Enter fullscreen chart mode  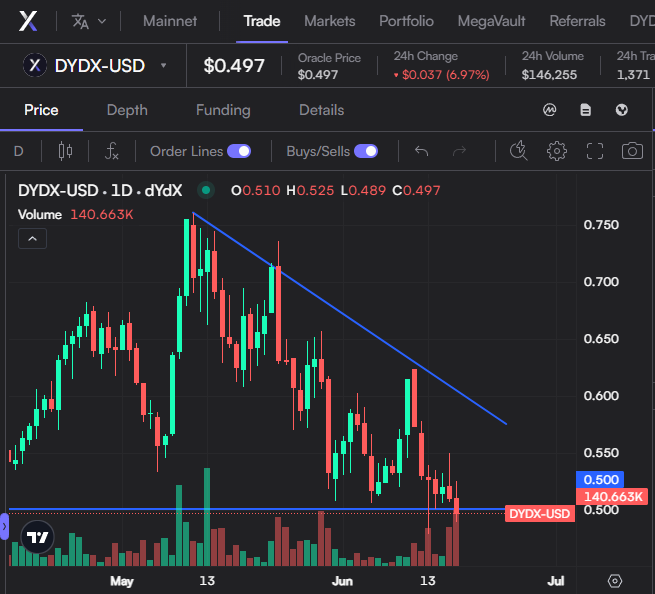(595, 151)
